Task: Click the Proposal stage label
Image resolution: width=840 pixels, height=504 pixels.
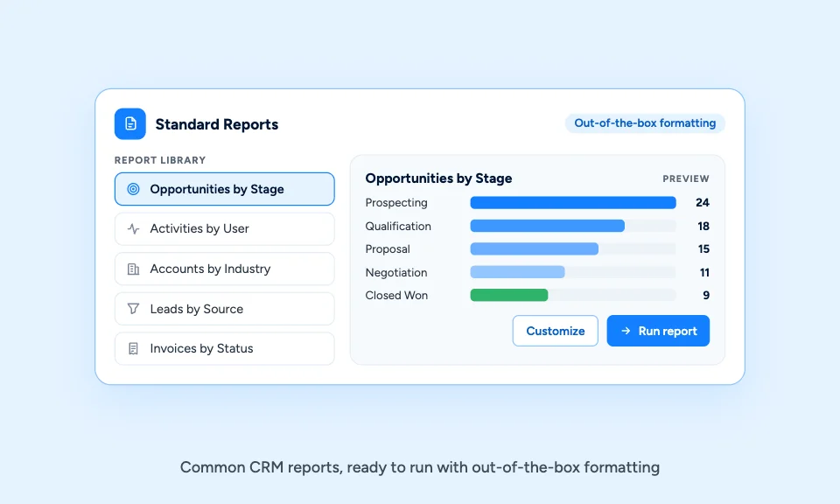Action: coord(388,249)
